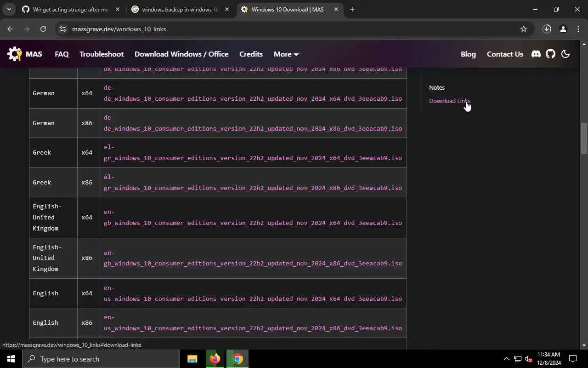
Task: Open the Windows Start button
Action: coord(11,359)
